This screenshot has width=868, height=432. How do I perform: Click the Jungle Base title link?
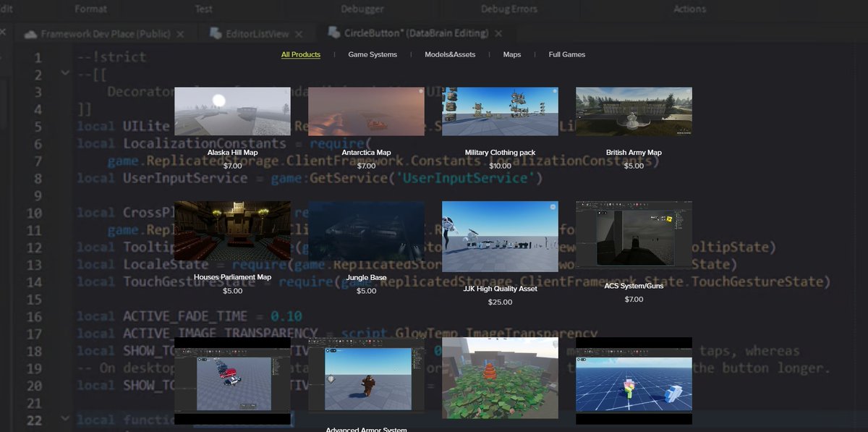pos(366,277)
